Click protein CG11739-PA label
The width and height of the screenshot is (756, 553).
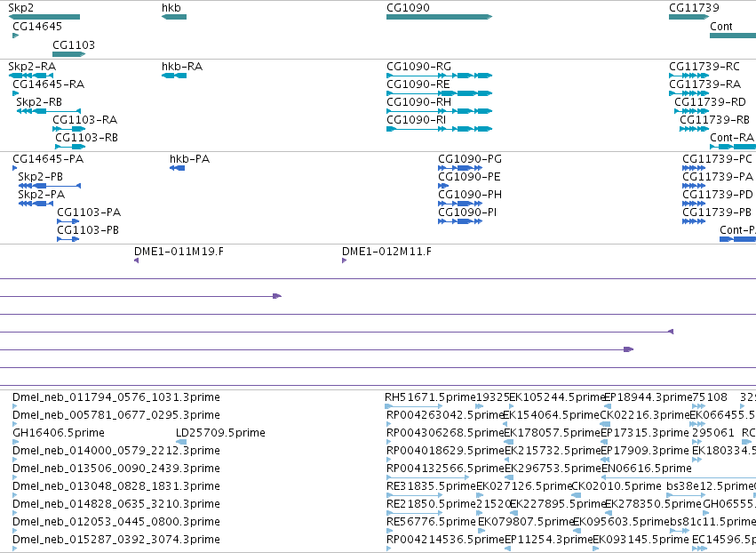(718, 177)
